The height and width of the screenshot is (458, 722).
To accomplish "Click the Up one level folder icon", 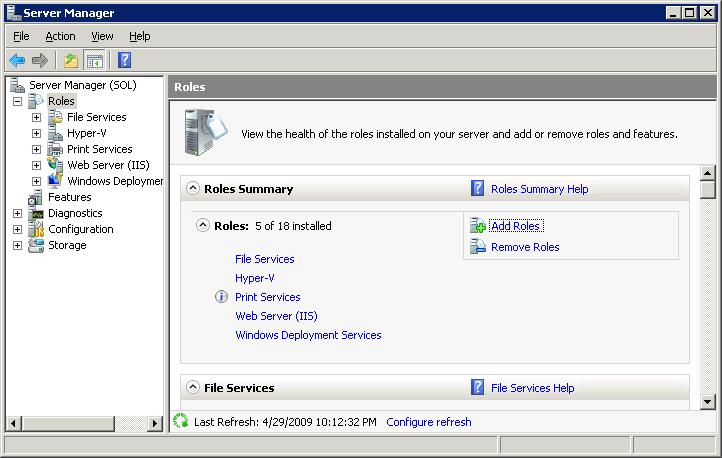I will pos(71,60).
